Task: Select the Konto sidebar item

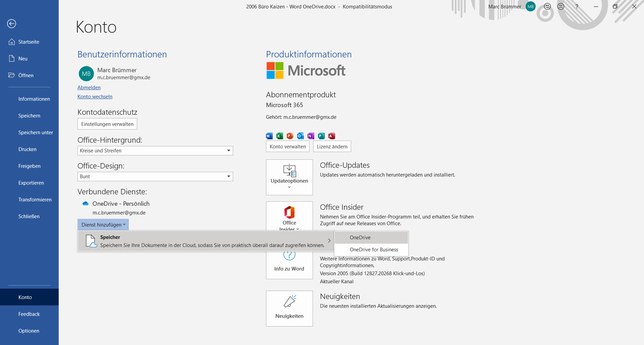Action: pos(29,297)
